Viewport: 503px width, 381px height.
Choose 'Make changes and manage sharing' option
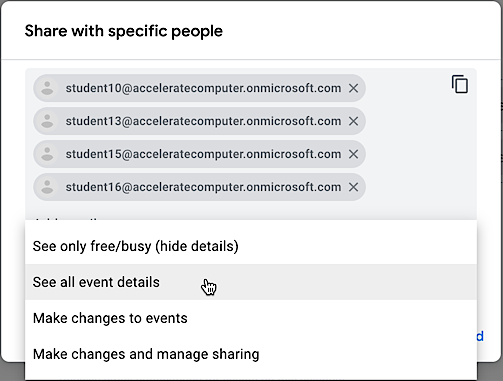tap(251, 354)
